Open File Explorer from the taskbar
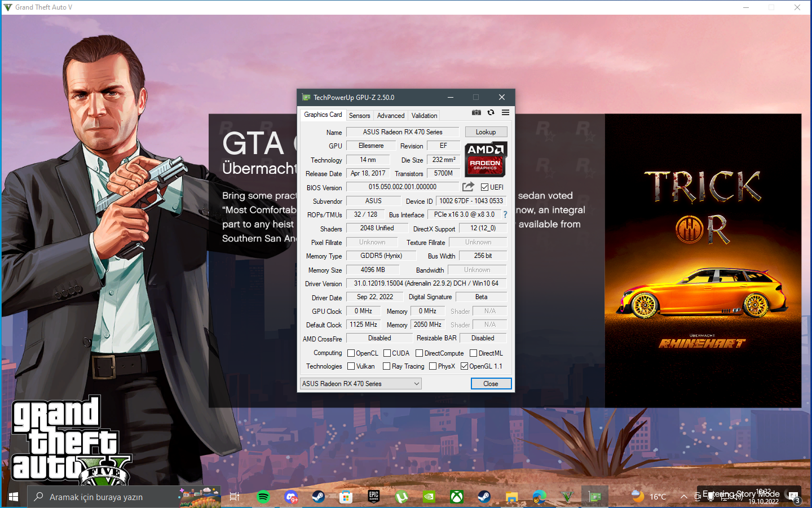 pos(512,497)
